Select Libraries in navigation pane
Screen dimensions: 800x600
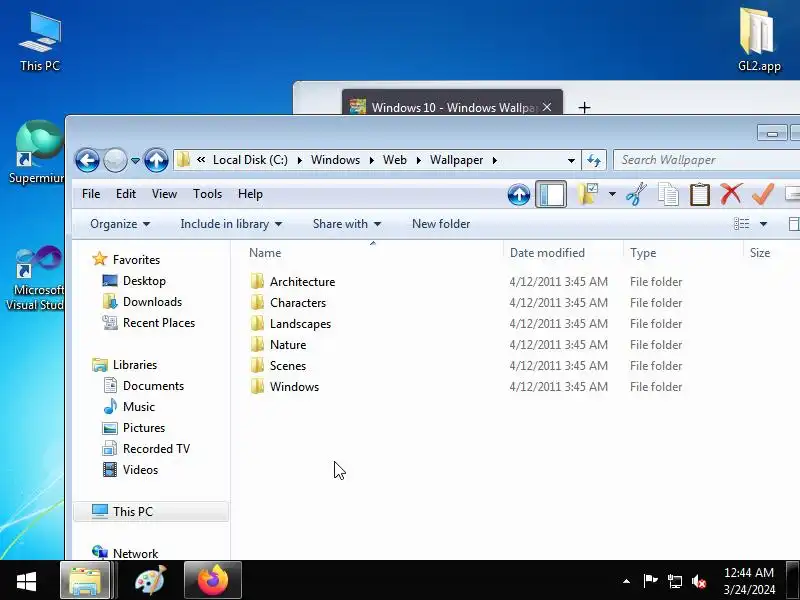pyautogui.click(x=135, y=365)
